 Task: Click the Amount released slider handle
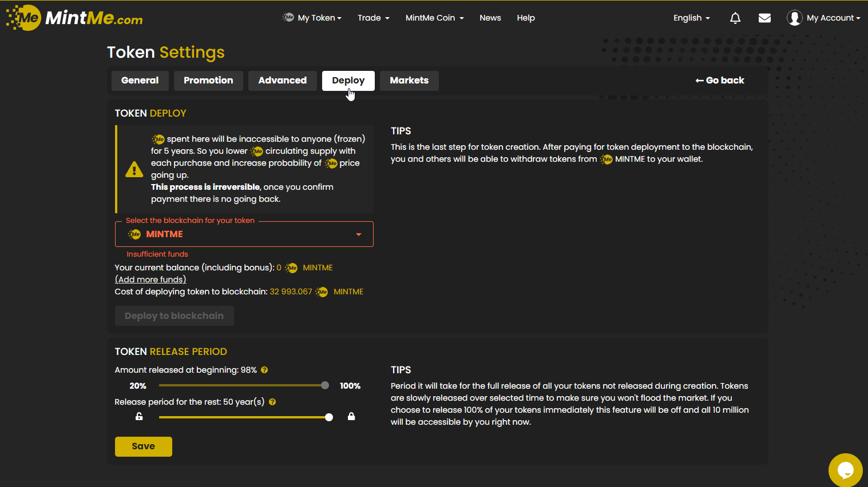(x=325, y=386)
